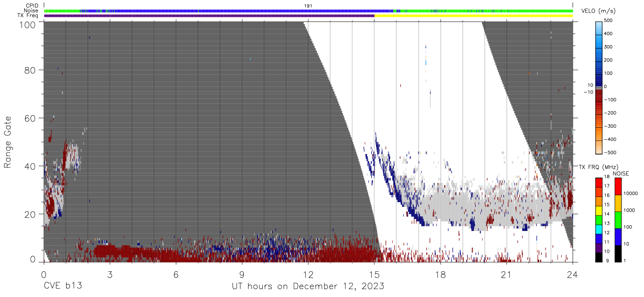Click the blue swatch in the NOISE legend

[617, 236]
